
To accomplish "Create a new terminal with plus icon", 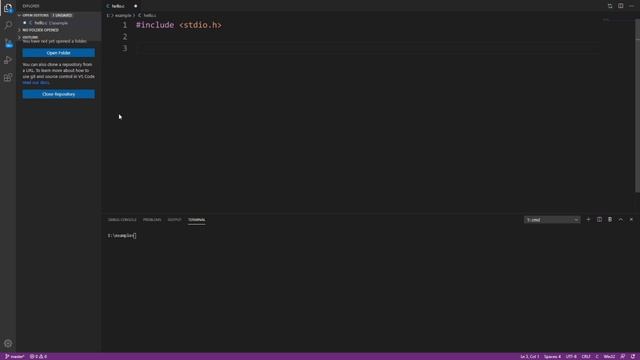I will (588, 220).
